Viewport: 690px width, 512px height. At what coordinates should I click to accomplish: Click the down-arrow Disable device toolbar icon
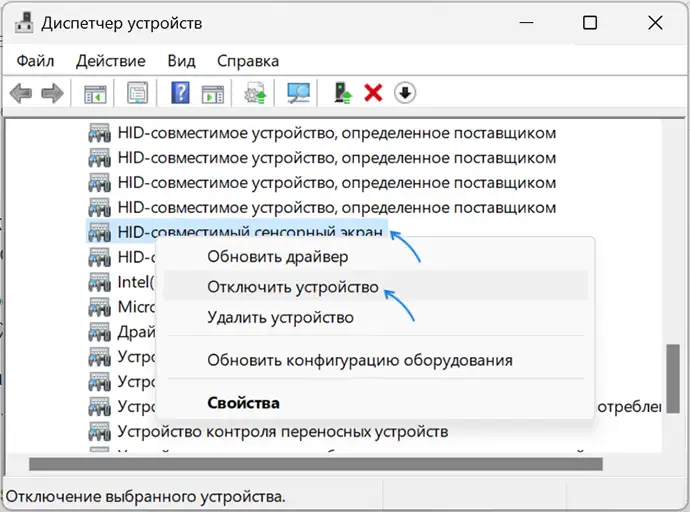point(404,94)
